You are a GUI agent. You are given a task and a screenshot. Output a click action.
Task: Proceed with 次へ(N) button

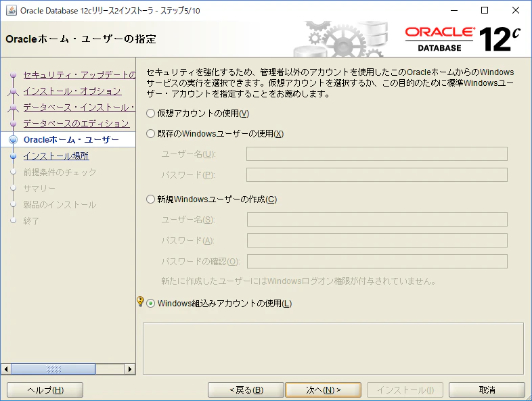click(324, 390)
